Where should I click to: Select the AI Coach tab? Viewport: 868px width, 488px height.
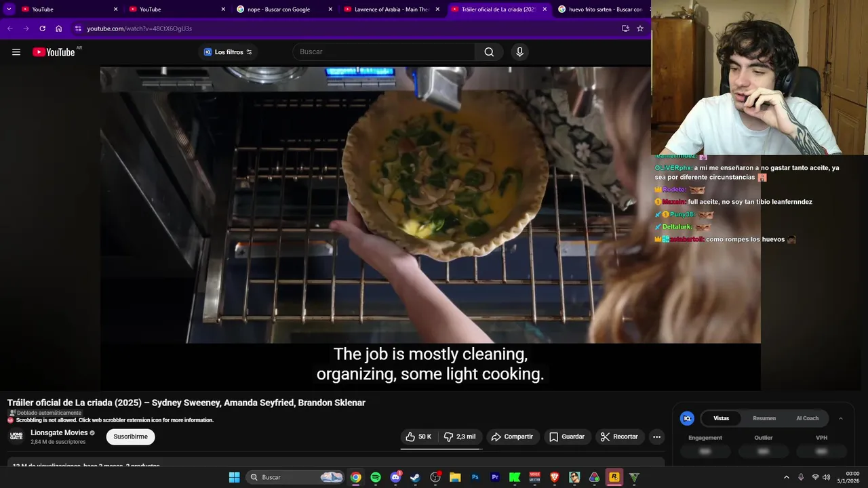click(807, 418)
